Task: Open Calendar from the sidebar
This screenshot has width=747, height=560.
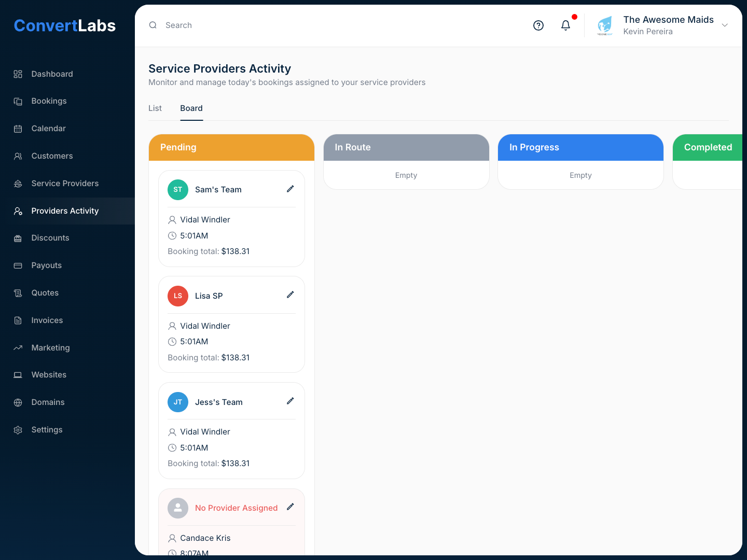Action: pyautogui.click(x=67, y=129)
